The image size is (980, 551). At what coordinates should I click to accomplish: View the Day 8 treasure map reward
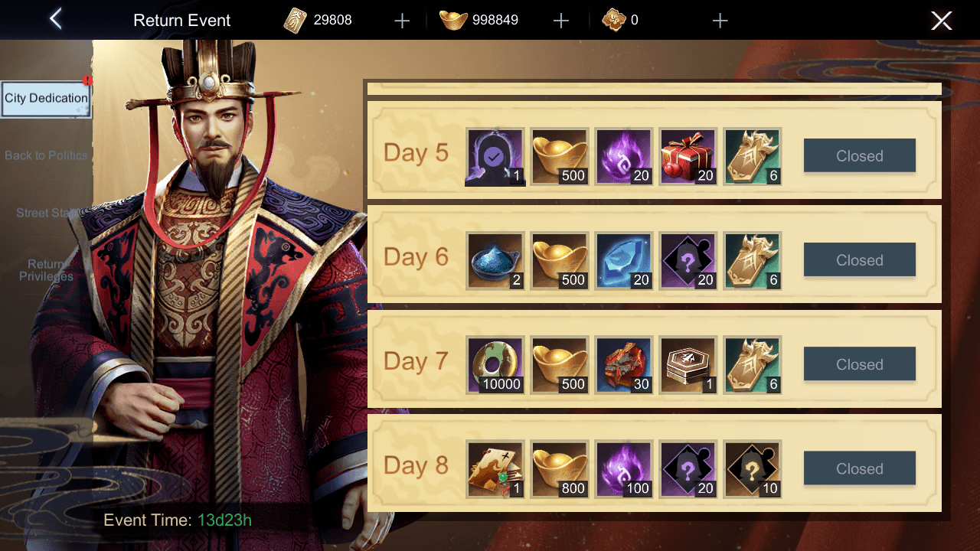(495, 469)
